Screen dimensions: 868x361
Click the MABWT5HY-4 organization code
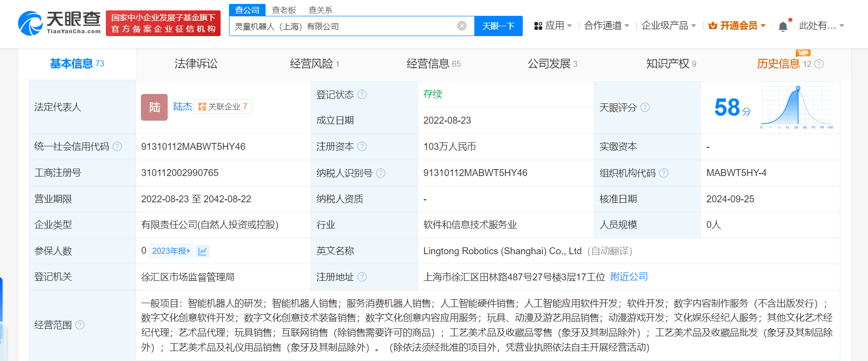pyautogui.click(x=736, y=173)
